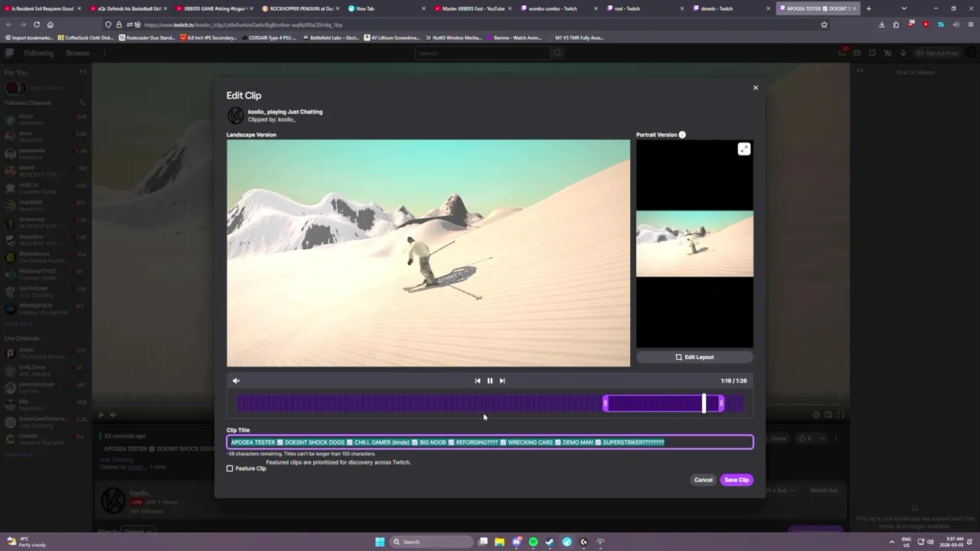Open Steam from taskbar

point(550,542)
